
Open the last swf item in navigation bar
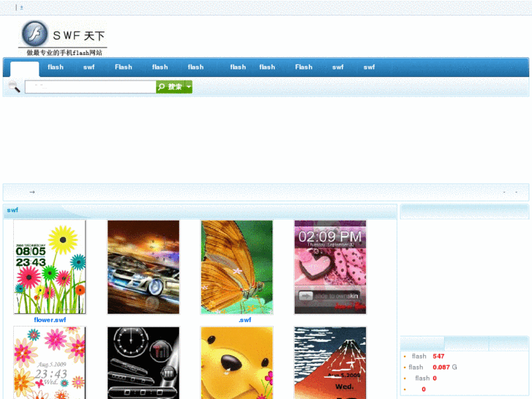click(369, 67)
